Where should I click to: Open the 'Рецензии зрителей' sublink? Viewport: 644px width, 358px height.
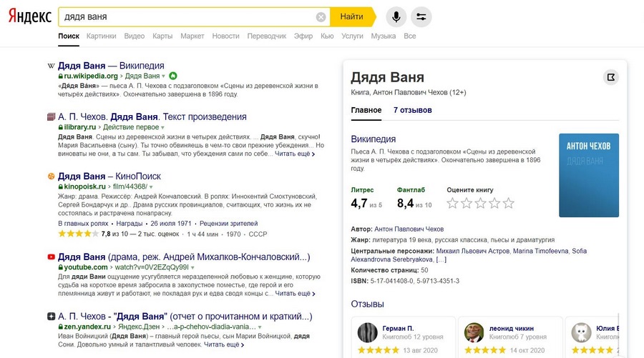click(229, 224)
